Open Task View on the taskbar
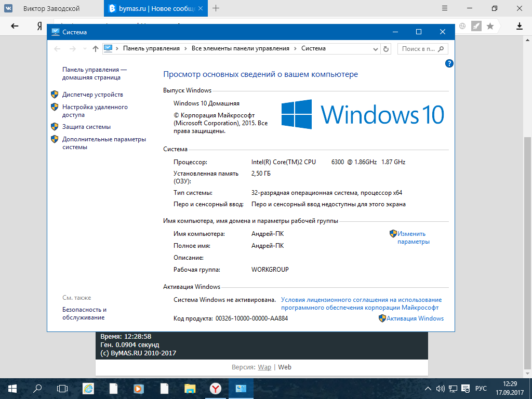Viewport: 532px width, 399px height. tap(62, 388)
